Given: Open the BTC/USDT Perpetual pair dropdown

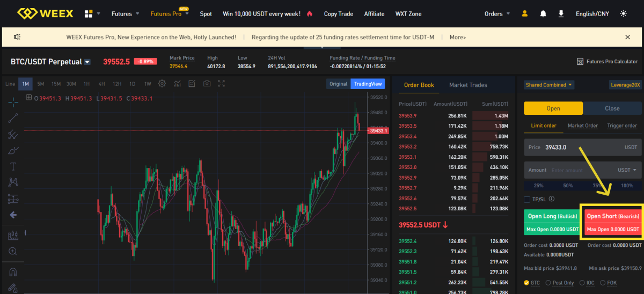Looking at the screenshot, I should [x=87, y=62].
